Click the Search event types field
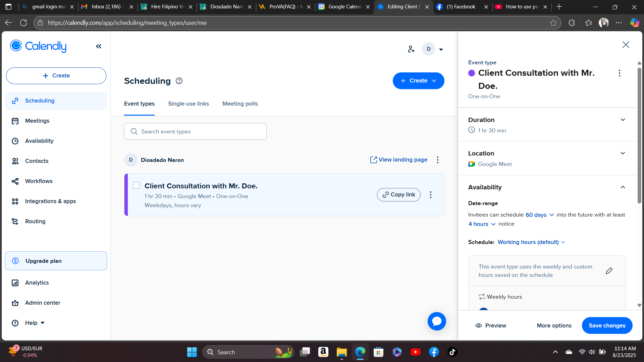The width and height of the screenshot is (644, 362). tap(195, 131)
